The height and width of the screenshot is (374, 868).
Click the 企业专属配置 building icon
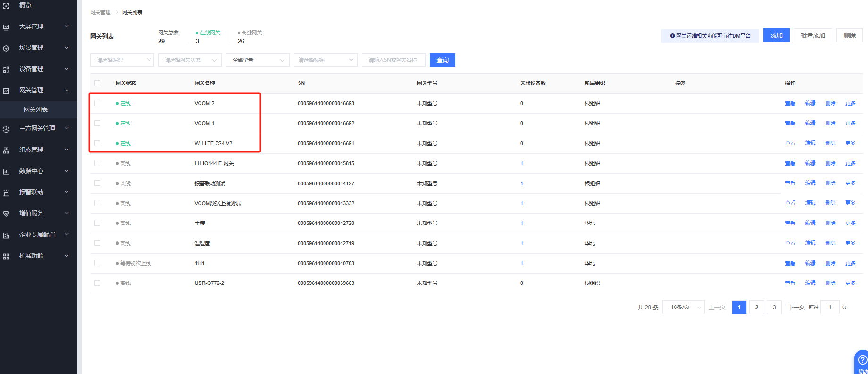point(6,235)
